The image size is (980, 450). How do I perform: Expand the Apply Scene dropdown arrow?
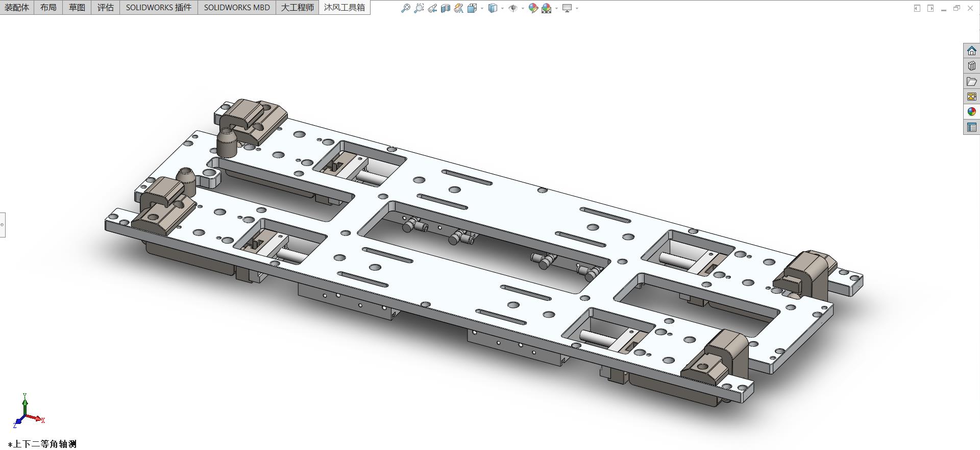[x=556, y=8]
